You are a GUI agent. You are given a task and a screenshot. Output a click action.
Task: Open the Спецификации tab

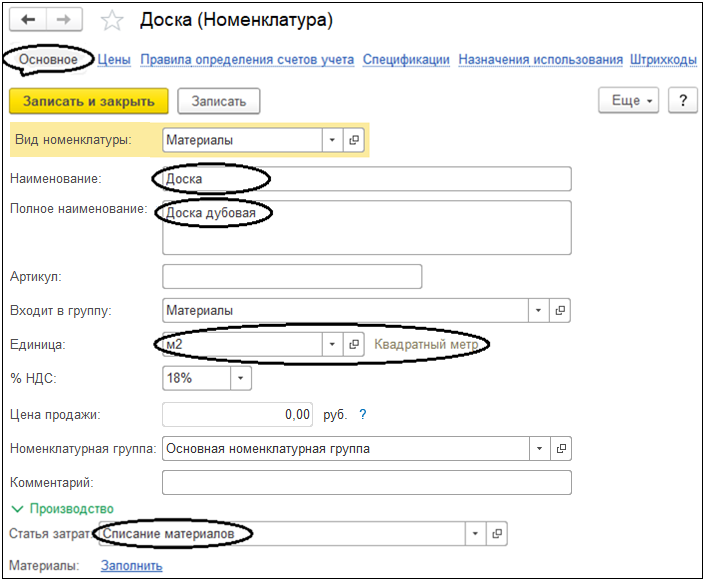pos(406,60)
